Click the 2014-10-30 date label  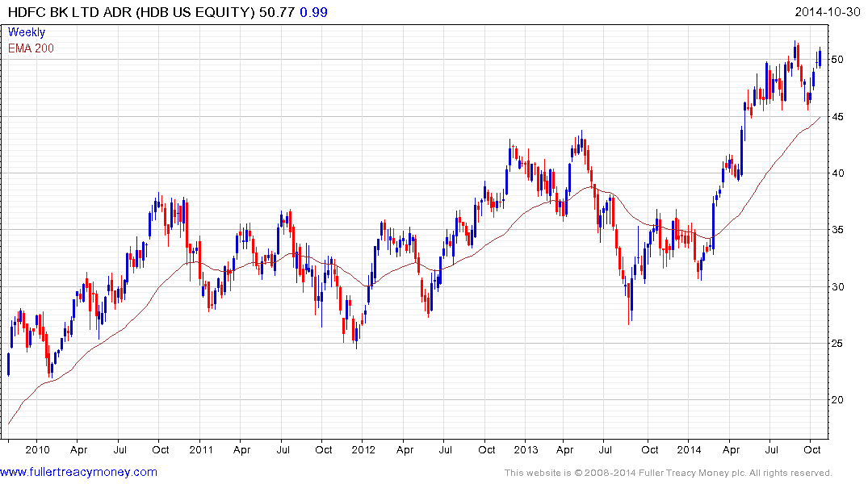827,12
